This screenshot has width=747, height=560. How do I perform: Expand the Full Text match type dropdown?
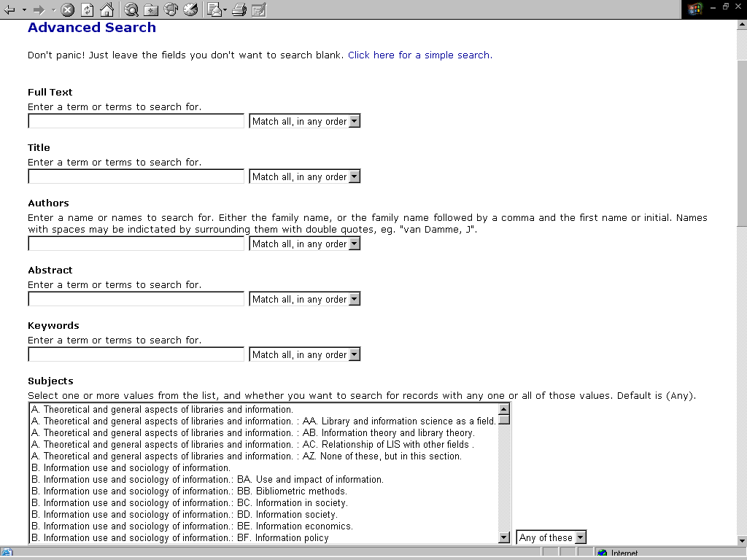point(354,121)
